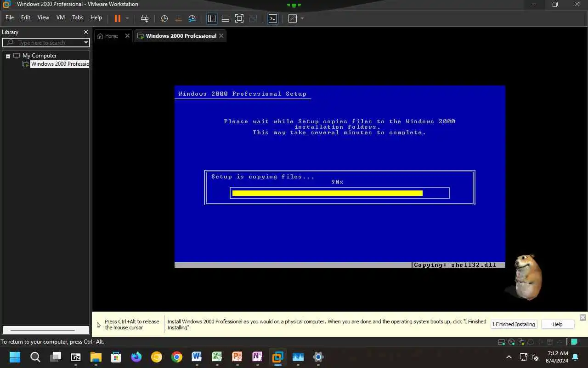Toggle the library sidebar view icon
The width and height of the screenshot is (588, 368).
tap(212, 18)
